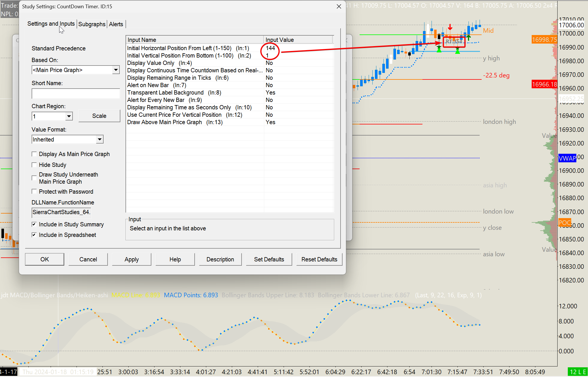
Task: Click the VWAP price label
Action: click(x=567, y=158)
